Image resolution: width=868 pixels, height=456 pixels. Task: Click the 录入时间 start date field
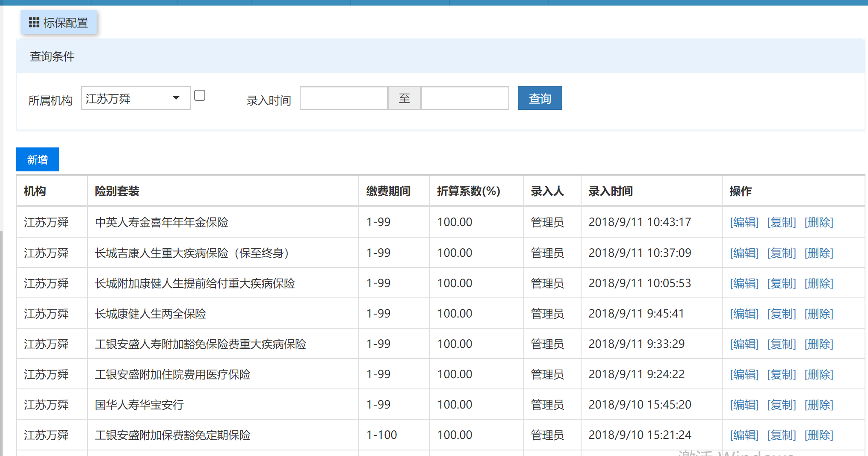(343, 98)
